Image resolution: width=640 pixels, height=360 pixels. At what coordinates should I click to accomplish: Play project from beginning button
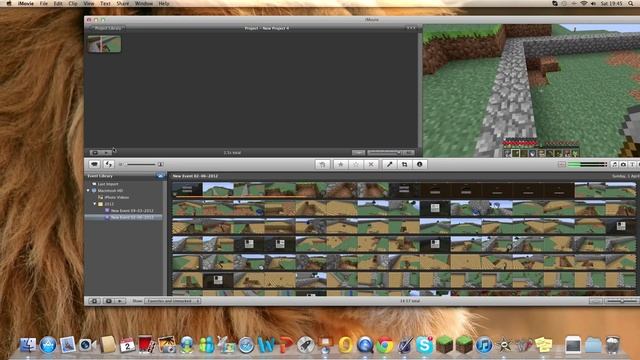pos(106,153)
